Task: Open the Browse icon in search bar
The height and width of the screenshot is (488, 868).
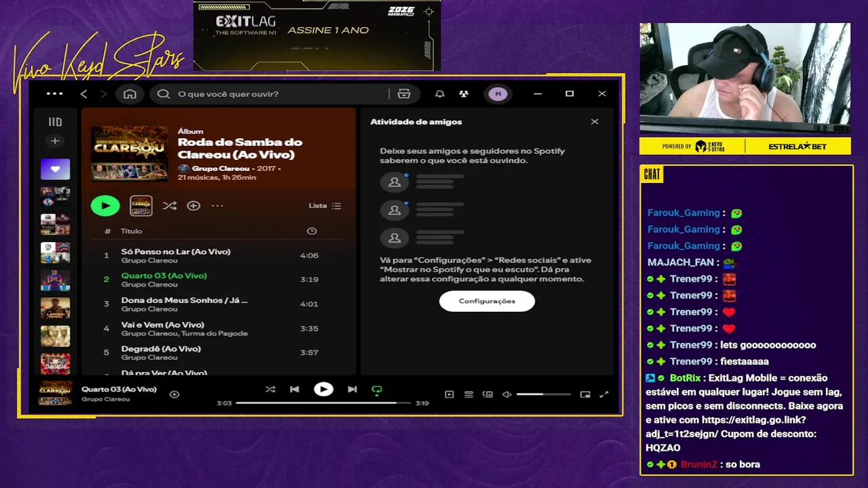Action: (x=404, y=94)
